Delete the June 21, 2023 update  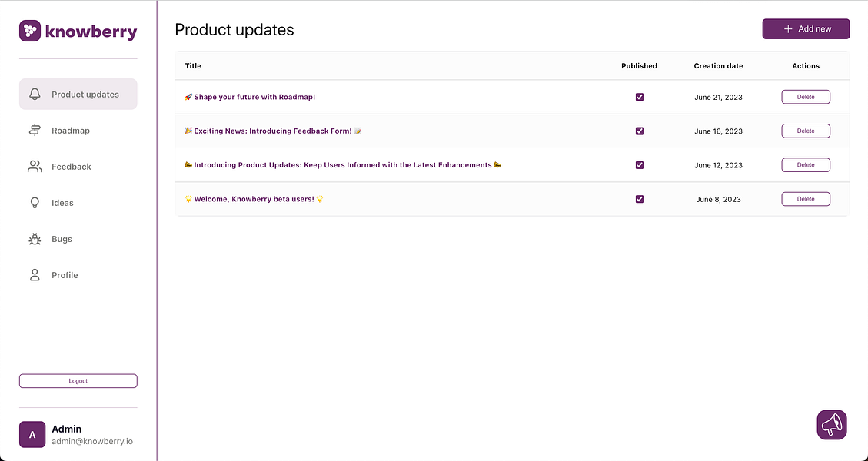click(806, 98)
